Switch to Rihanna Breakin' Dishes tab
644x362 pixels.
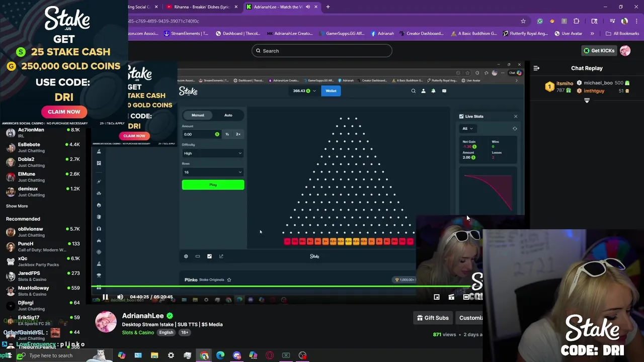click(202, 7)
